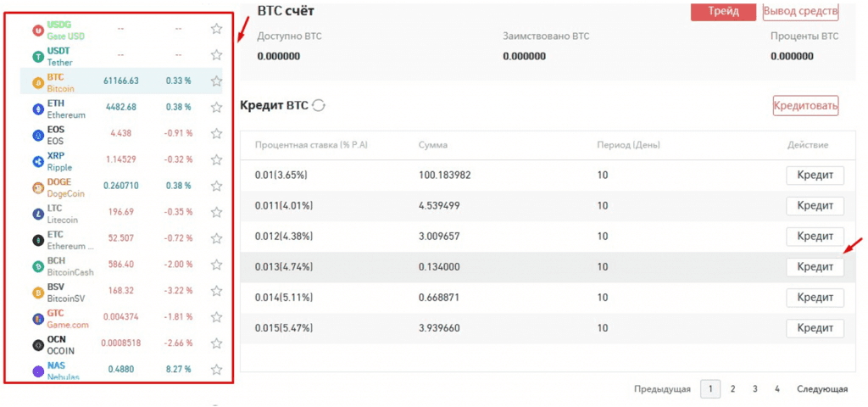Image resolution: width=868 pixels, height=407 pixels.
Task: Click the Вывод средств button
Action: [x=800, y=12]
